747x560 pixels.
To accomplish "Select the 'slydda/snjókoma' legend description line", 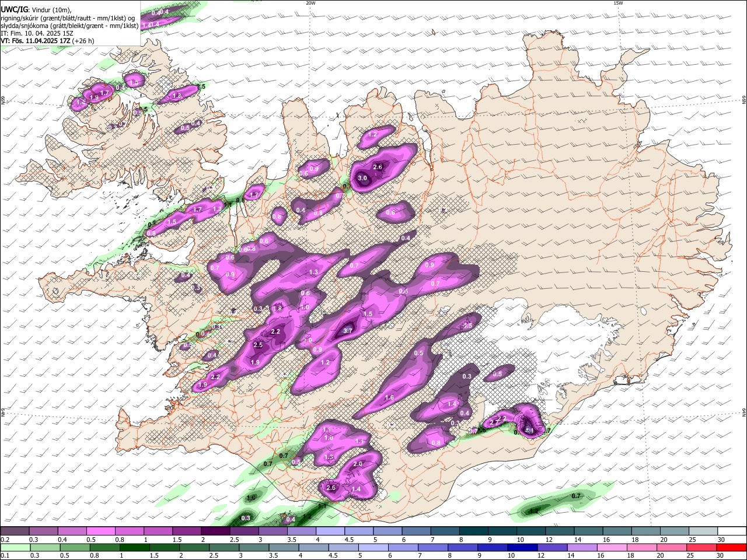I will [69, 26].
